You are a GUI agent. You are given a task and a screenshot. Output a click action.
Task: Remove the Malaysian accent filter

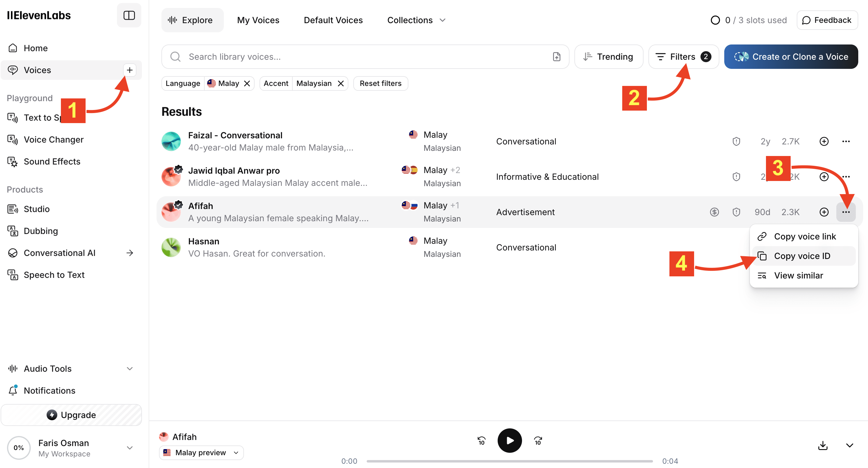[341, 83]
